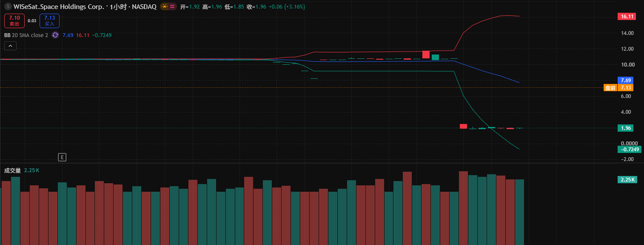
Task: Click the green −0.7249 value in BB legend
Action: point(102,35)
